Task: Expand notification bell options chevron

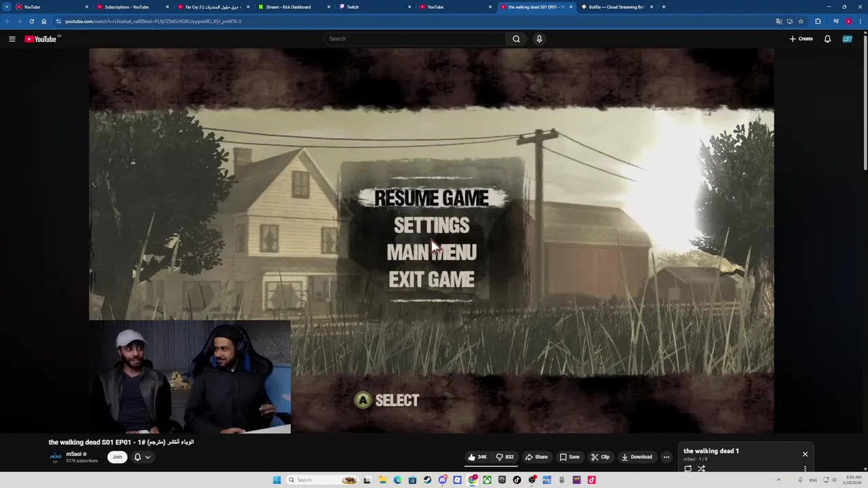Action: point(147,457)
